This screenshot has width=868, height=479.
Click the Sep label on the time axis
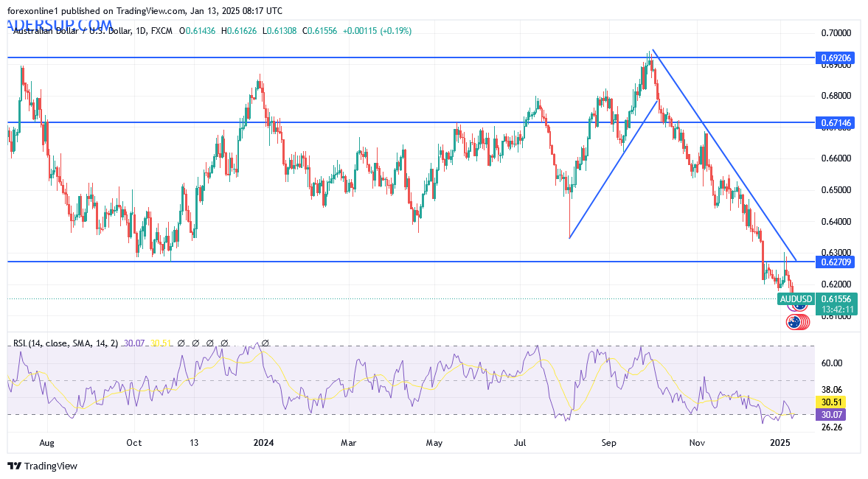coord(608,443)
